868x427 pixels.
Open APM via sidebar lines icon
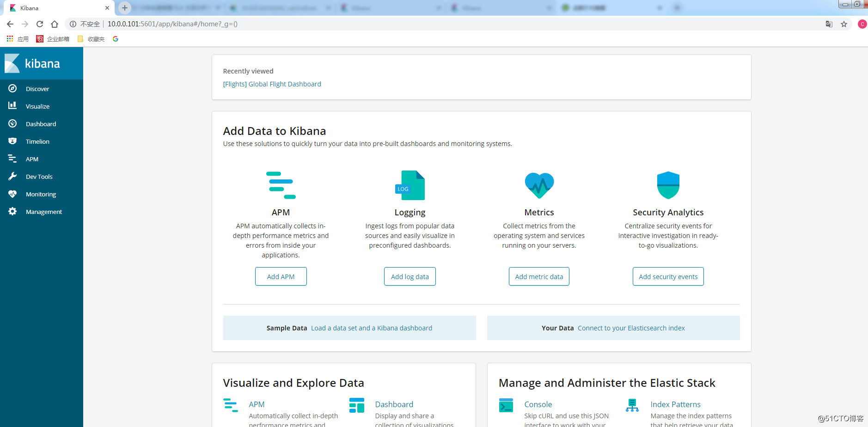coord(12,159)
